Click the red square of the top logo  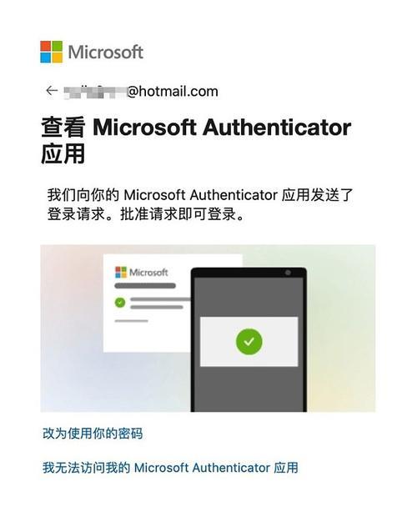pos(46,46)
